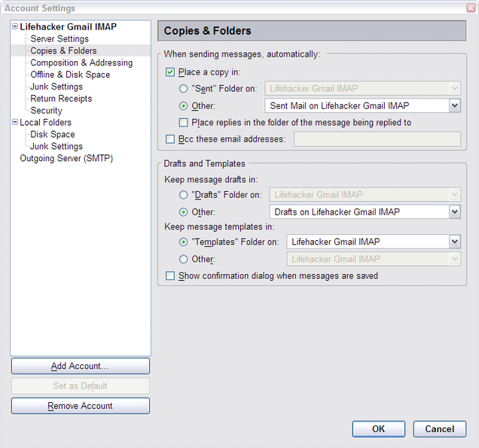This screenshot has width=479, height=448.
Task: Select "Sent" Folder on radio button
Action: coord(183,89)
